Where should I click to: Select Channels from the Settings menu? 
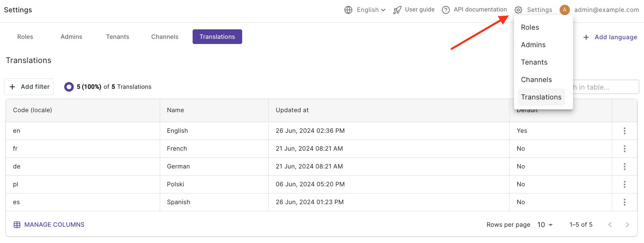pyautogui.click(x=536, y=80)
